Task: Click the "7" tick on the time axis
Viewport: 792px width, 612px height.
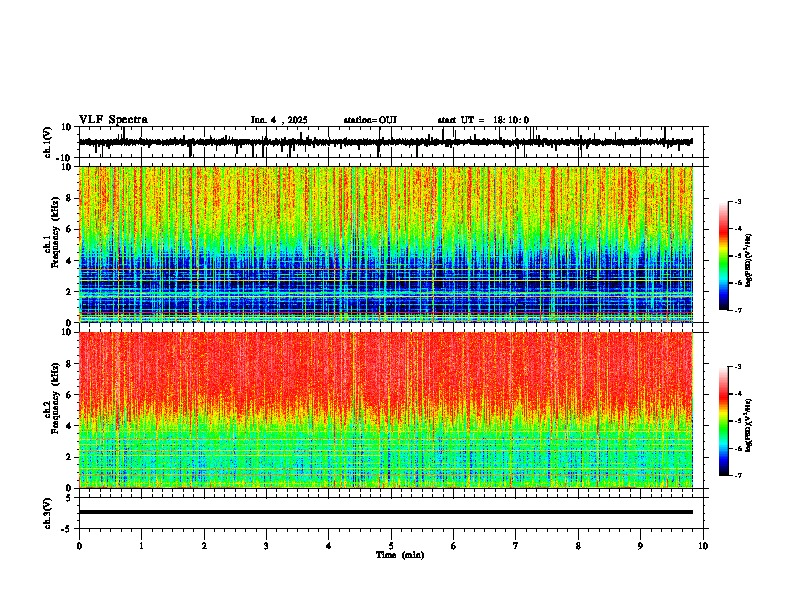Action: pyautogui.click(x=516, y=546)
